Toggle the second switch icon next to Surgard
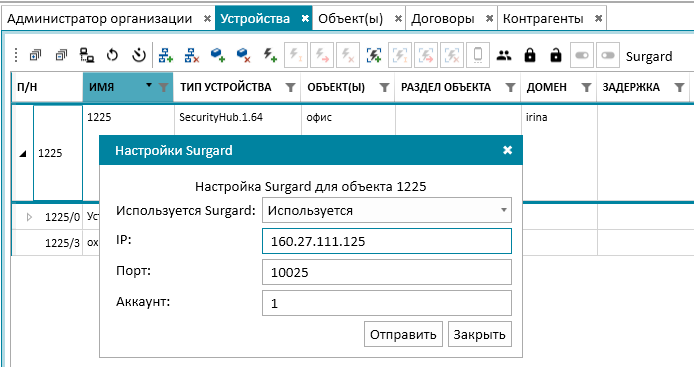 click(608, 55)
